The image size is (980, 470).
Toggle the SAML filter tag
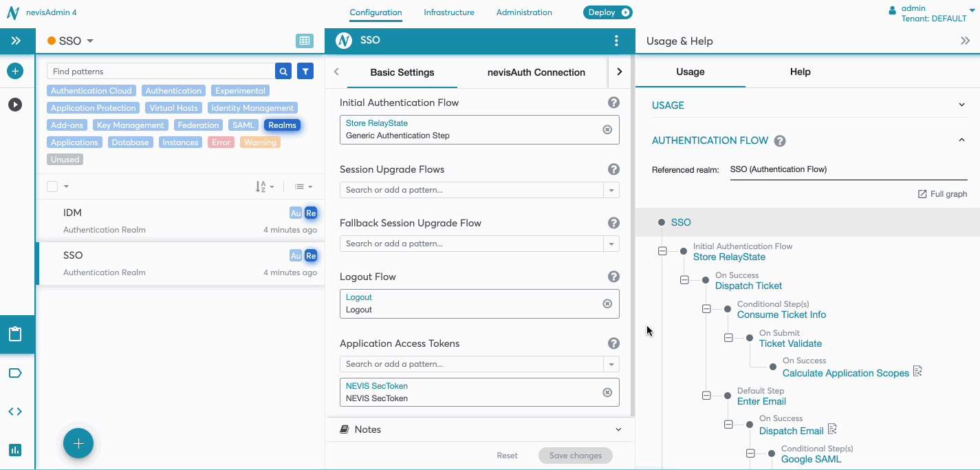[x=243, y=125]
